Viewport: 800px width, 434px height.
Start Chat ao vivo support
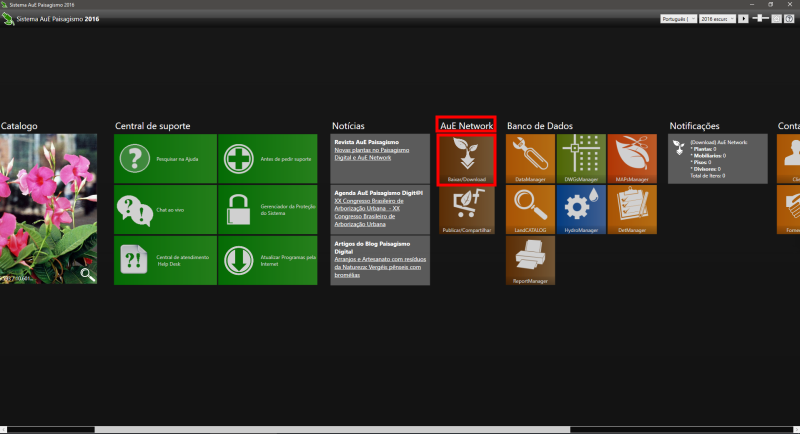pyautogui.click(x=165, y=210)
